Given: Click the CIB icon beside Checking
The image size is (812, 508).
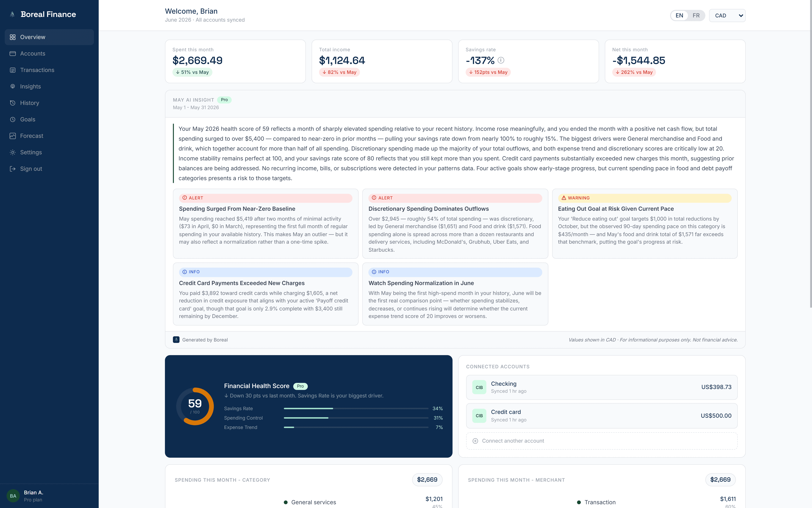Looking at the screenshot, I should click(479, 387).
